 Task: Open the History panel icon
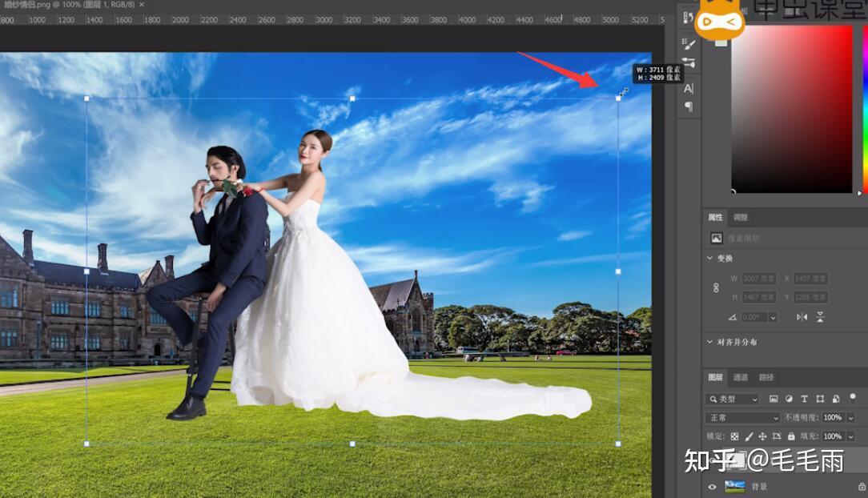[688, 18]
